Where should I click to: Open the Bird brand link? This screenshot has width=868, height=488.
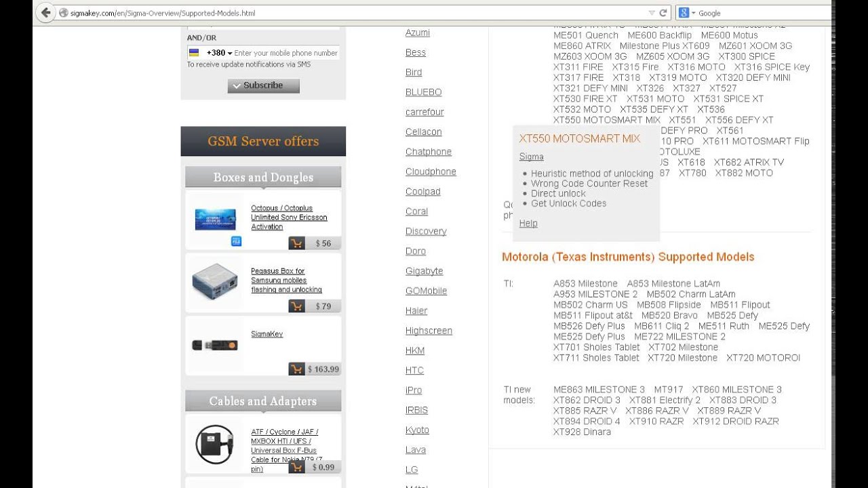[414, 72]
